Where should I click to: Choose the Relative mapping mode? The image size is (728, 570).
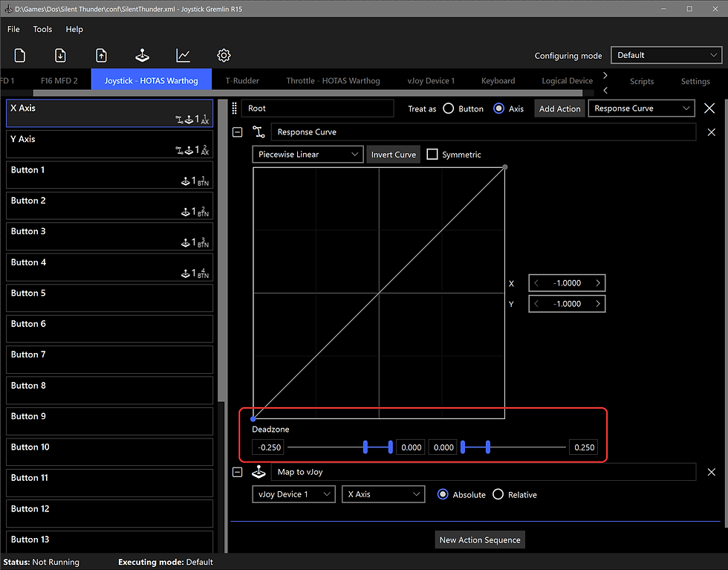click(498, 494)
